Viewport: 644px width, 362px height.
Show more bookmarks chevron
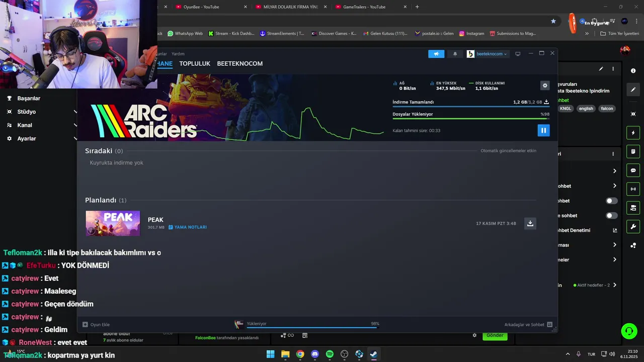[587, 34]
